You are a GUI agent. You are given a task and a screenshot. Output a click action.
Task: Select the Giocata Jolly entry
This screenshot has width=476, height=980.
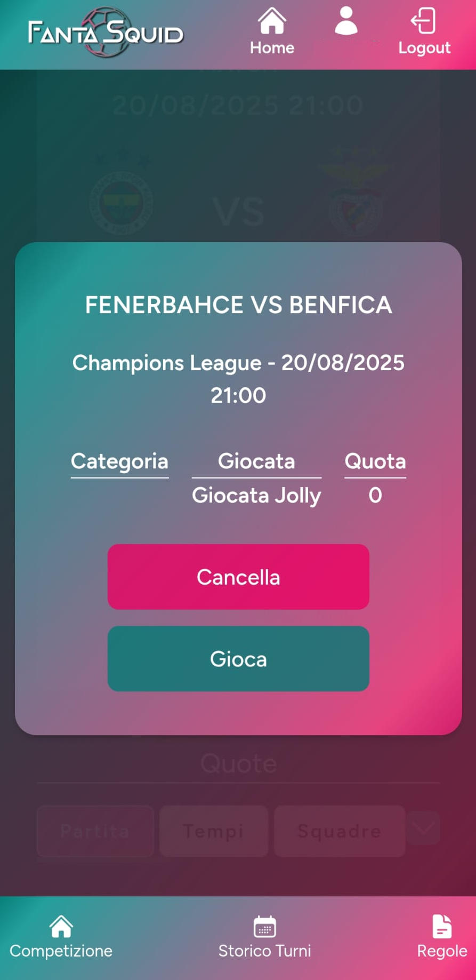pos(256,496)
